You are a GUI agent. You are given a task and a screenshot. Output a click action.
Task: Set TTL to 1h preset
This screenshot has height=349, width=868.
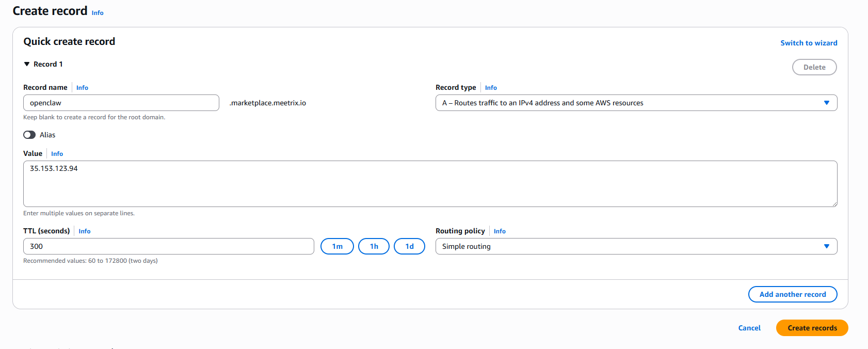[374, 246]
